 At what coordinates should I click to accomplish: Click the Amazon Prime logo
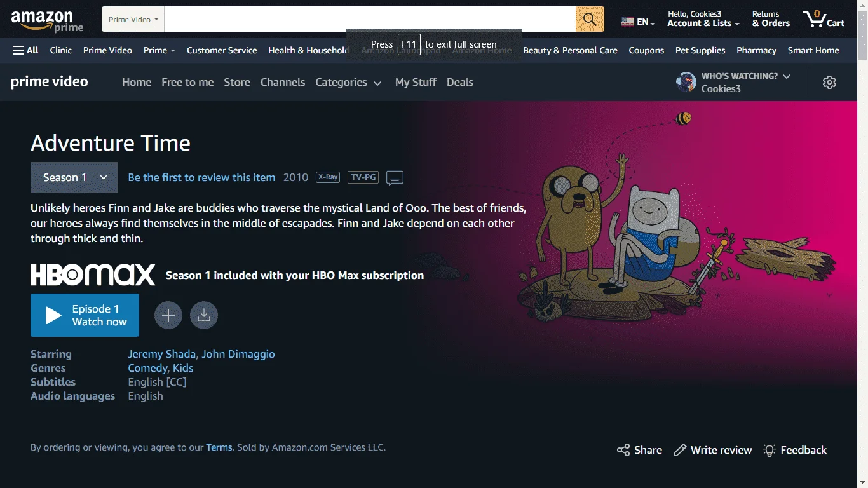[x=47, y=21]
